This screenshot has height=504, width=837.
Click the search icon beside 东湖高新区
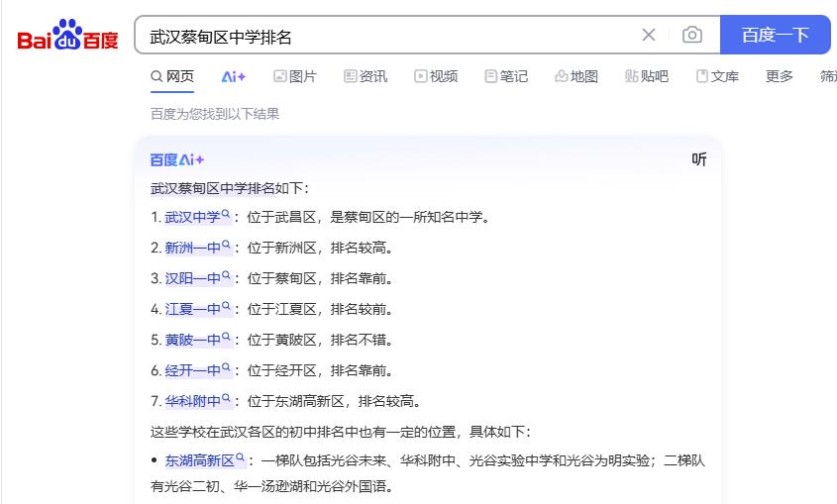pyautogui.click(x=241, y=457)
